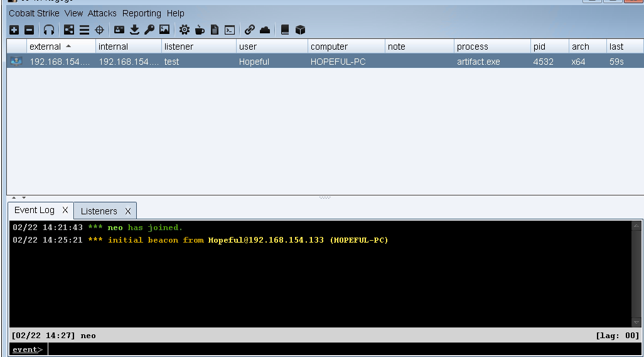Open the Help menu
The image size is (644, 357).
175,13
